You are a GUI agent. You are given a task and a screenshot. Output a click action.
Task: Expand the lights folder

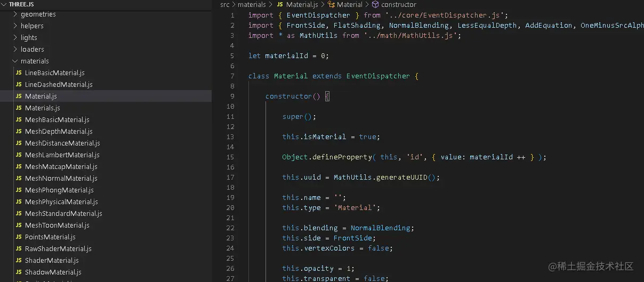[x=15, y=37]
